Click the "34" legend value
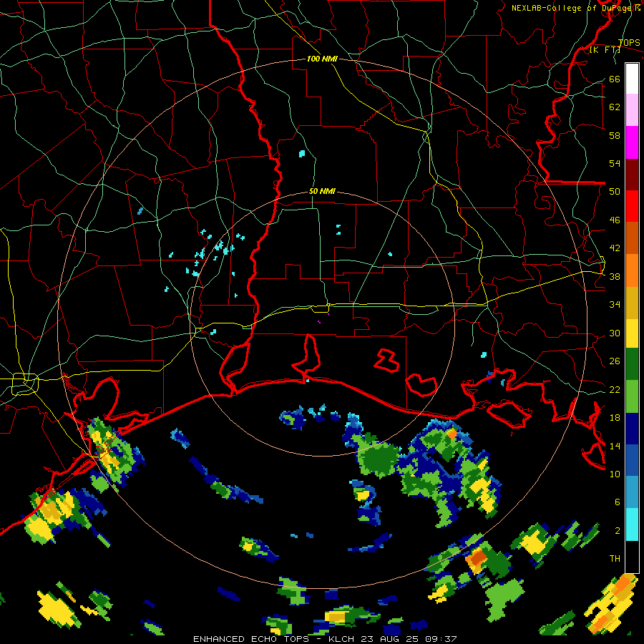The width and height of the screenshot is (644, 644). point(615,305)
